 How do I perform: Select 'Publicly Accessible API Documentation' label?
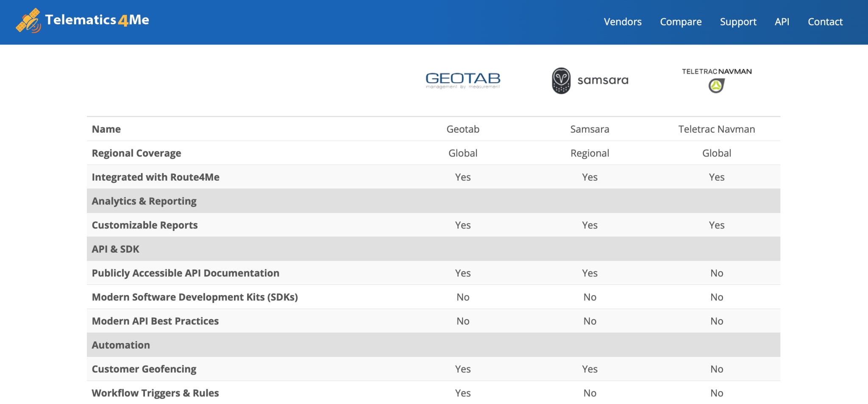click(x=186, y=273)
